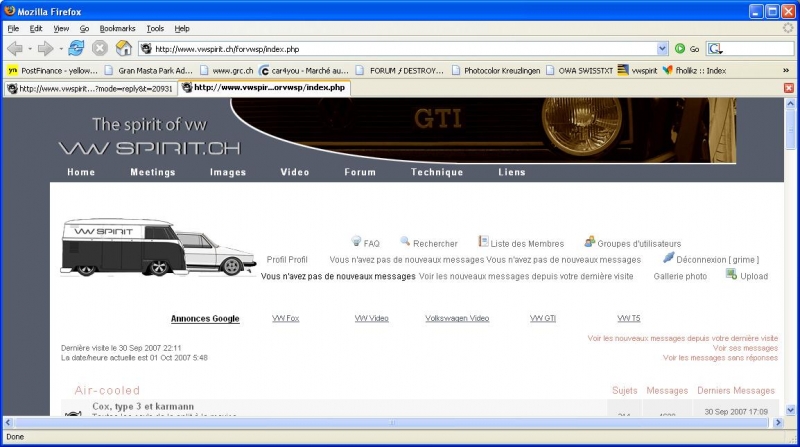Open the address bar history dropdown
The height and width of the screenshot is (447, 800).
click(663, 48)
